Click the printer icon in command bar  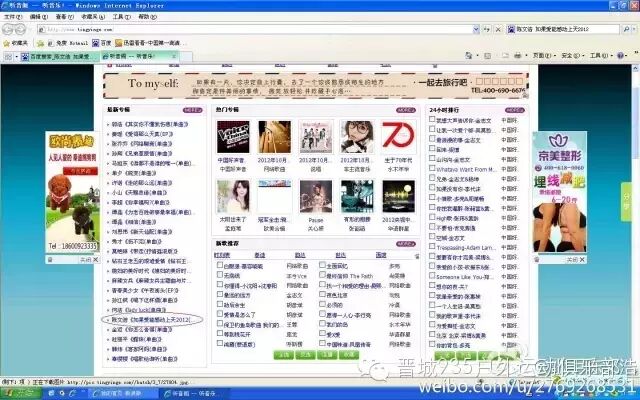pos(517,56)
